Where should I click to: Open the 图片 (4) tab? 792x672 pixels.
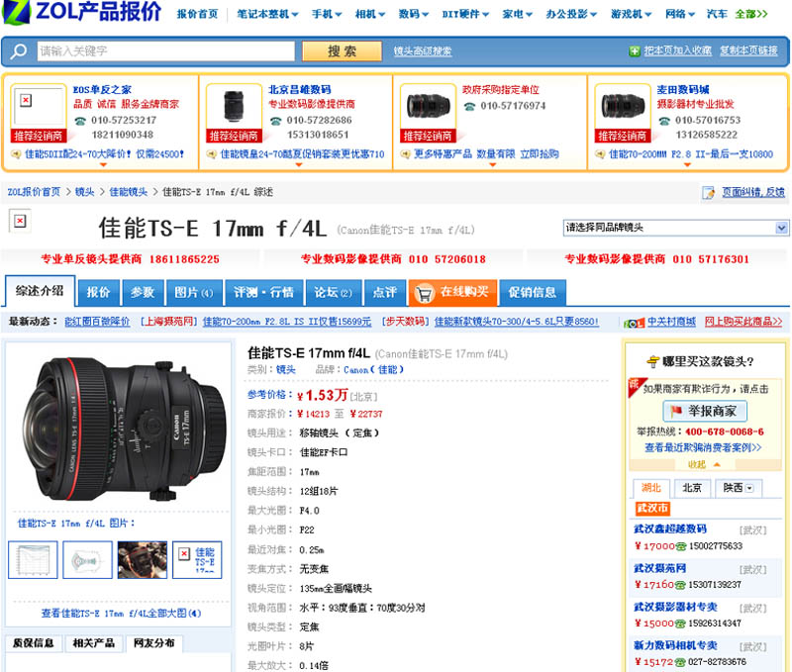(x=194, y=293)
